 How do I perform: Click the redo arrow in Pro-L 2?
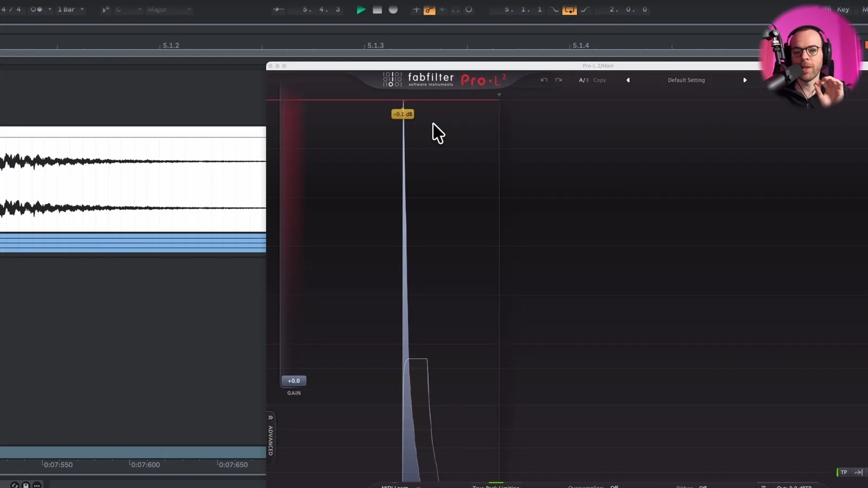[x=558, y=80]
